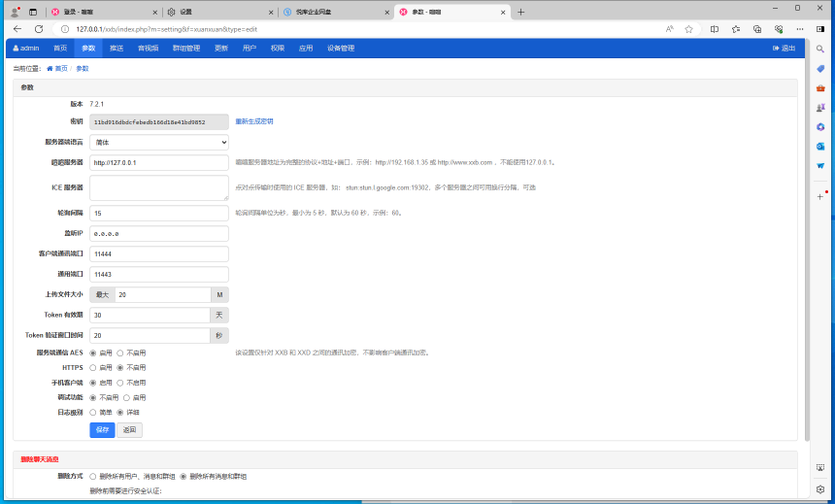
Task: Open the browser settings gear at bottom right
Action: pos(820,489)
